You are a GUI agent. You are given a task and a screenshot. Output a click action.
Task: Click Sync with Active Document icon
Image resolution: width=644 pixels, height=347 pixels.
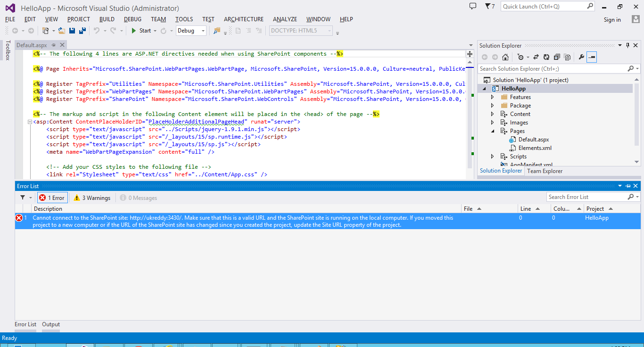[536, 57]
